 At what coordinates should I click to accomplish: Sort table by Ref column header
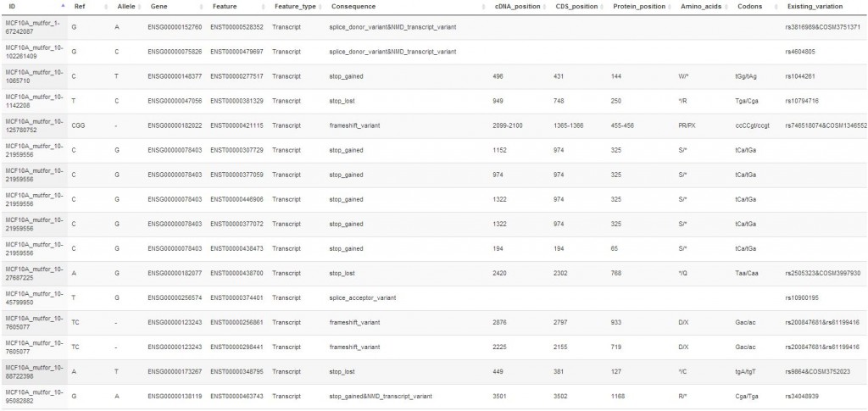point(80,6)
